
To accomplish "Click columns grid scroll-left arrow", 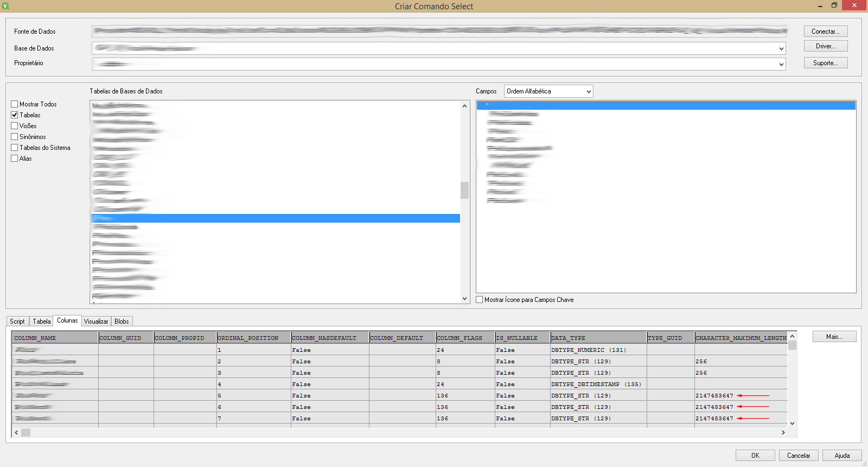I will (x=17, y=432).
